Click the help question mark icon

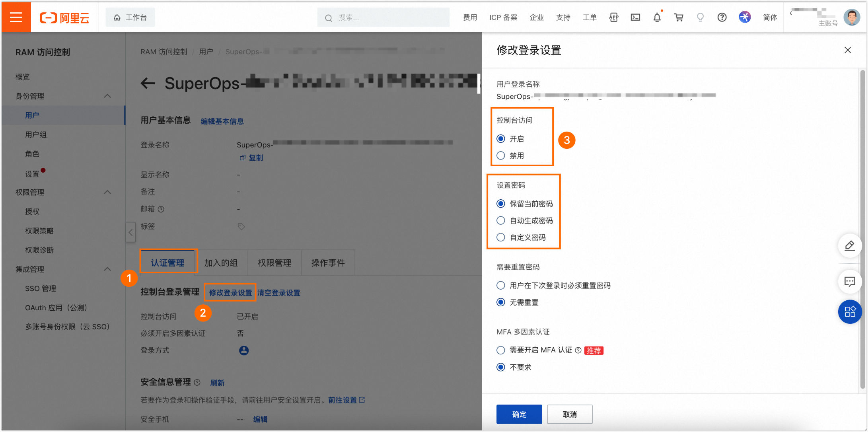point(722,18)
